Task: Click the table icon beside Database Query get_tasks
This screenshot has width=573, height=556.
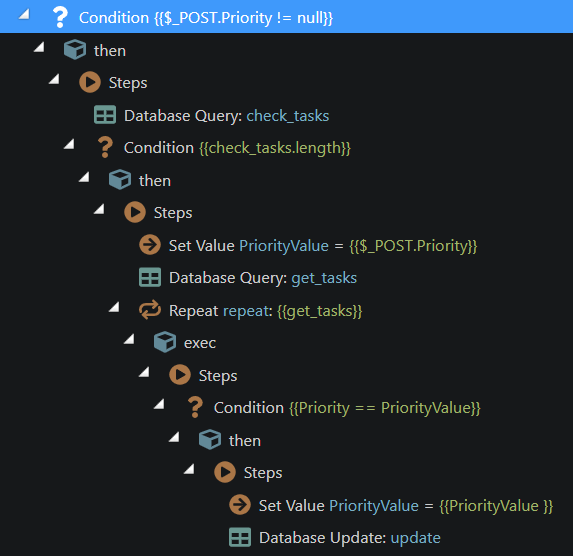Action: [x=150, y=277]
